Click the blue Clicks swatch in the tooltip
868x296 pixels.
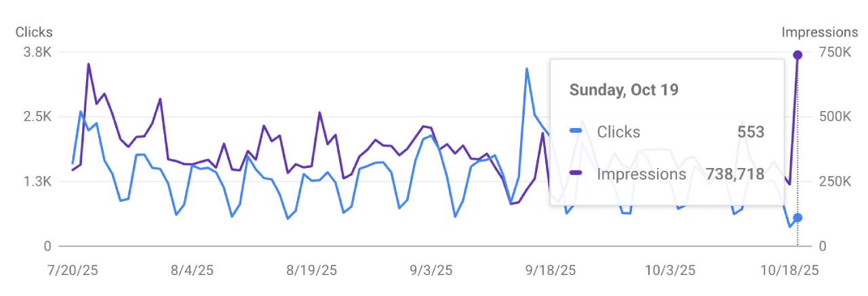577,131
